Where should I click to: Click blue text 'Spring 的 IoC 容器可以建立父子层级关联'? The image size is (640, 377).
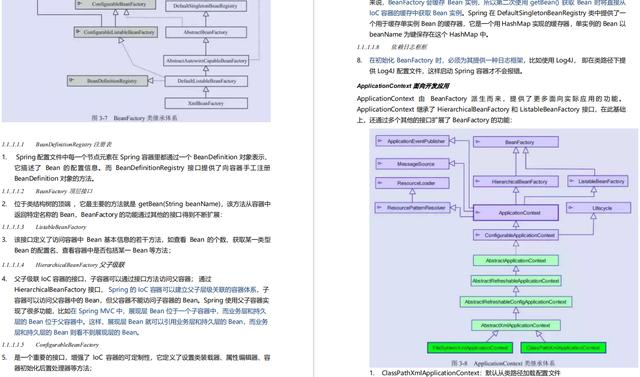coord(182,290)
